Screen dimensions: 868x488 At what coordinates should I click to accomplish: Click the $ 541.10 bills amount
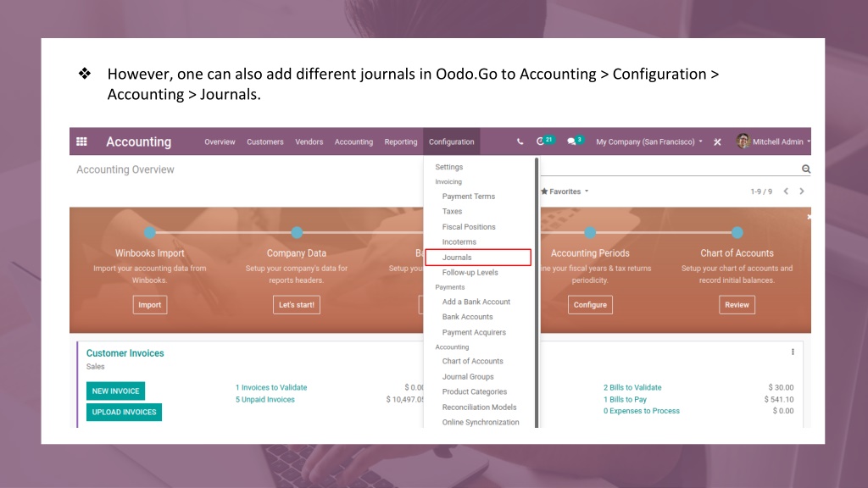779,400
